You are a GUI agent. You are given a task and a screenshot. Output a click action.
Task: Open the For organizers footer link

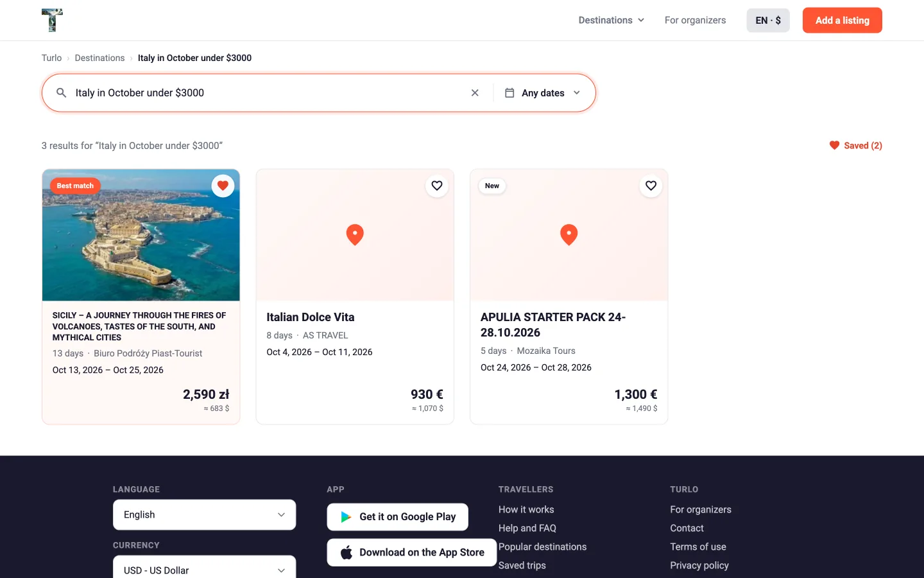click(x=701, y=509)
